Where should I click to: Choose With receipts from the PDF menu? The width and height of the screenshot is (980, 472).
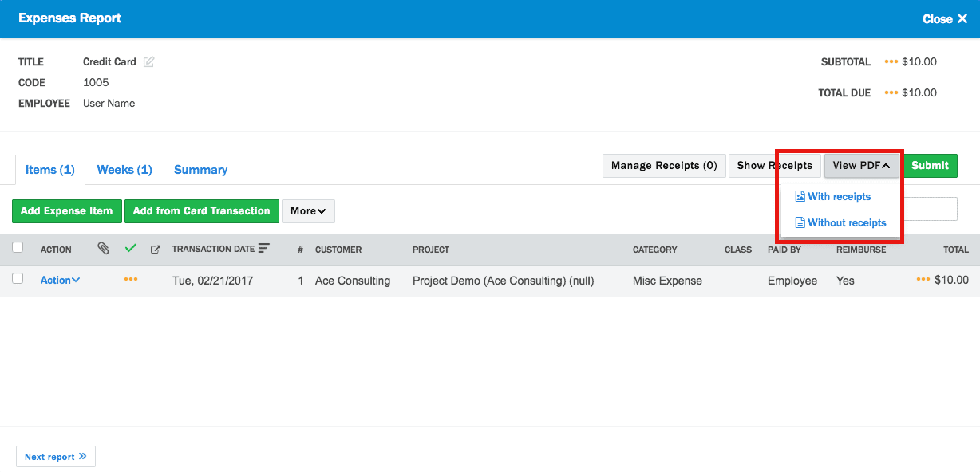coord(838,197)
